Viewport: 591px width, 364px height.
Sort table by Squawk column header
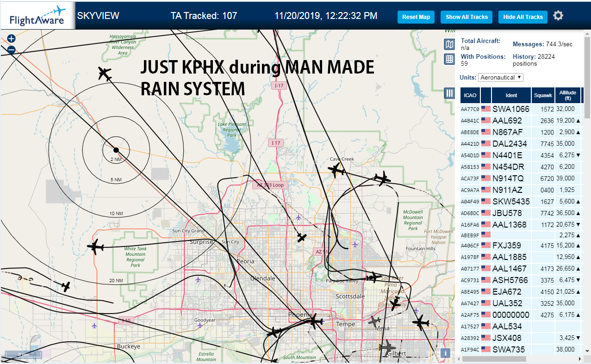pyautogui.click(x=543, y=95)
